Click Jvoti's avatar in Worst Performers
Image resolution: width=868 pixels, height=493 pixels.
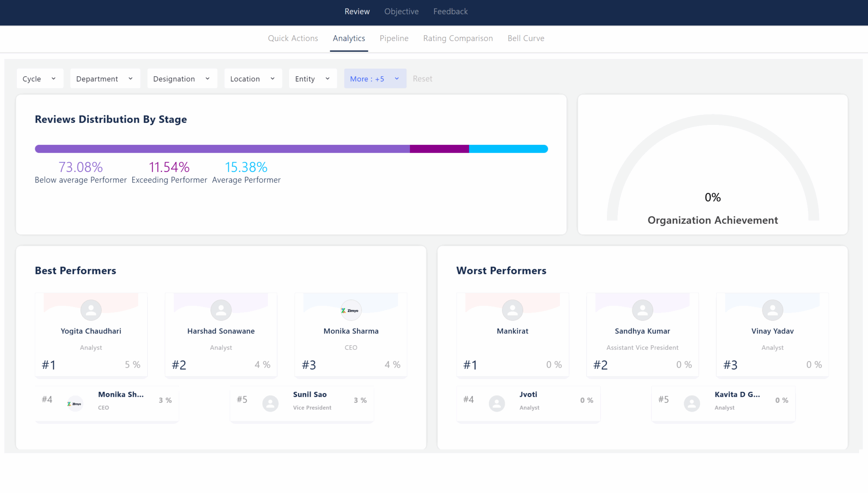coord(497,403)
